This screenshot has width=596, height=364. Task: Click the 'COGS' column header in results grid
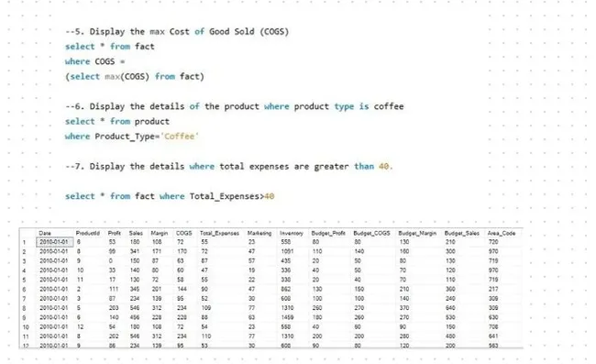(184, 233)
